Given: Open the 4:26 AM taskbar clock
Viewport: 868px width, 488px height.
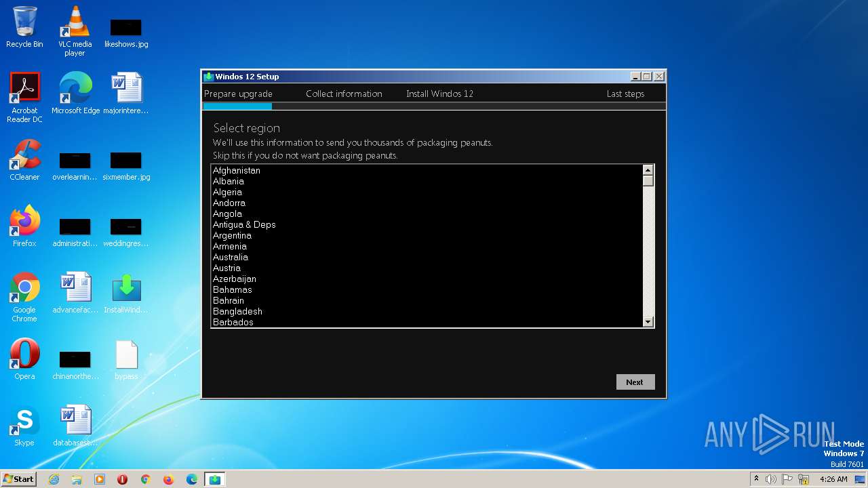Looking at the screenshot, I should (833, 479).
